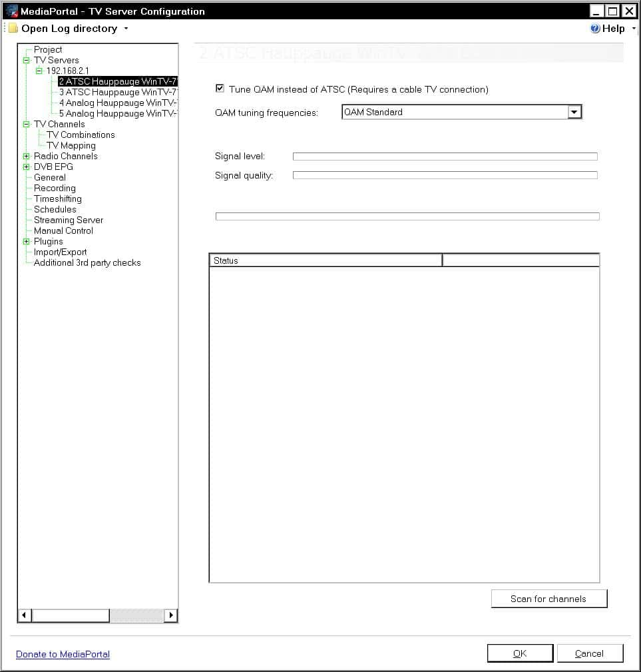Select Import/Export in the tree
This screenshot has width=641, height=672.
[61, 252]
